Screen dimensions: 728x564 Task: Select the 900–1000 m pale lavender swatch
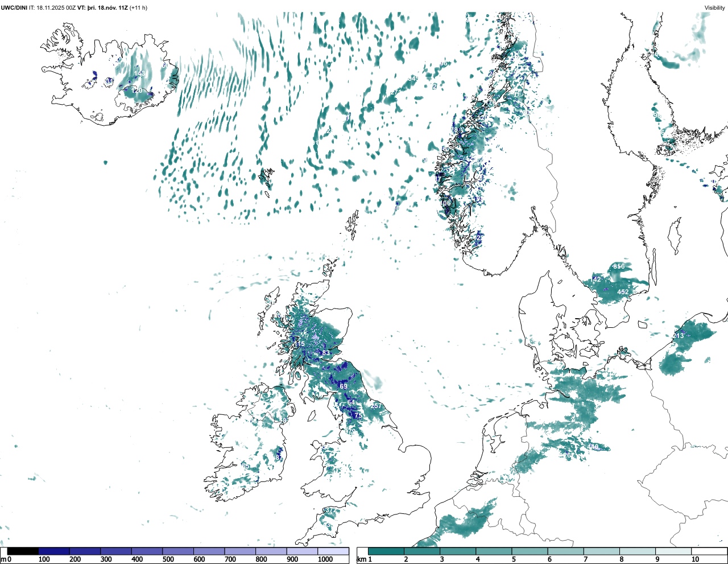coord(302,551)
